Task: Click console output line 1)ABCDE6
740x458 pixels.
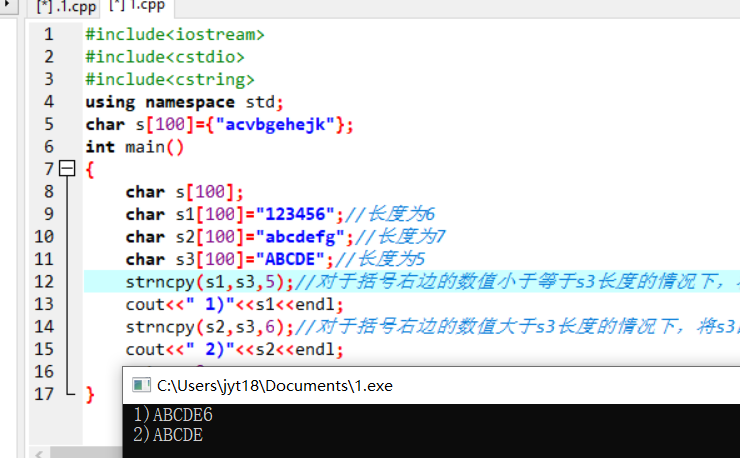Action: (x=173, y=415)
